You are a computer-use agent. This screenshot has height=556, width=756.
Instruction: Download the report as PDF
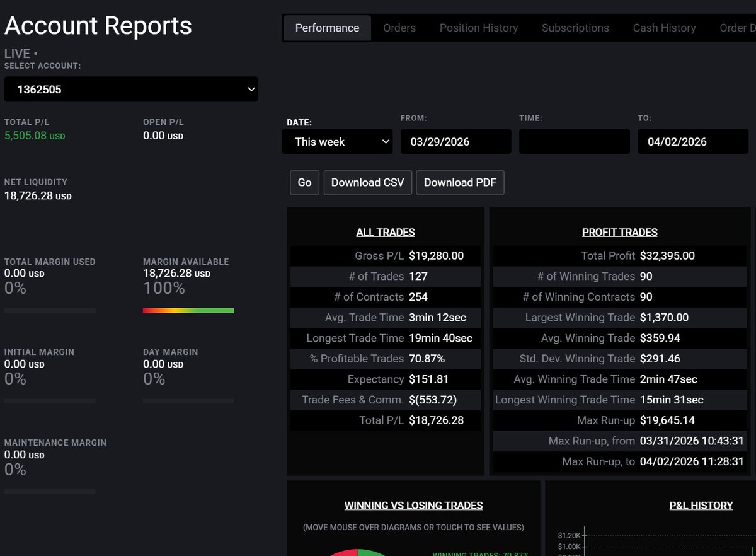460,182
